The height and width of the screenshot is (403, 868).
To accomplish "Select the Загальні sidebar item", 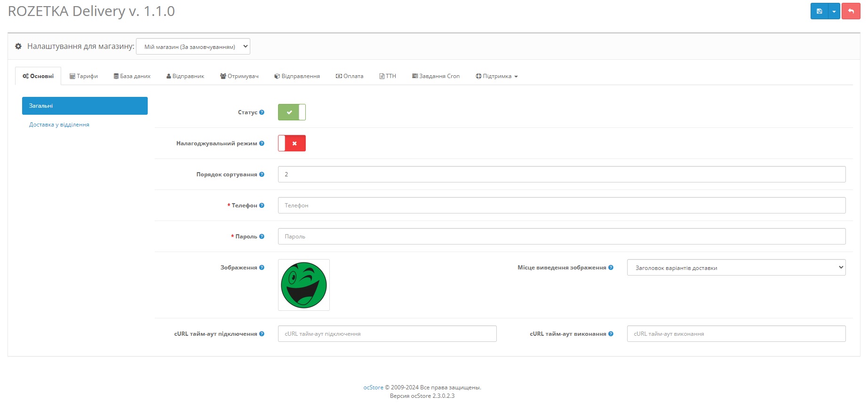I will pyautogui.click(x=85, y=106).
